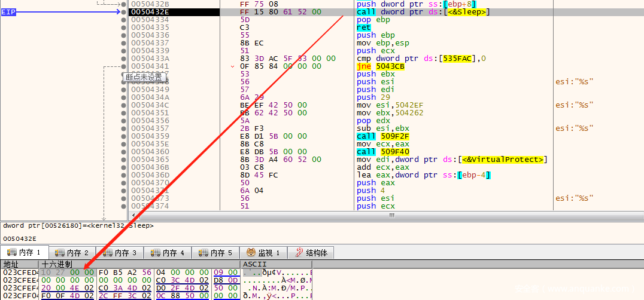The width and height of the screenshot is (644, 300).
Task: Click the 十六进制 column header
Action: tap(57, 264)
